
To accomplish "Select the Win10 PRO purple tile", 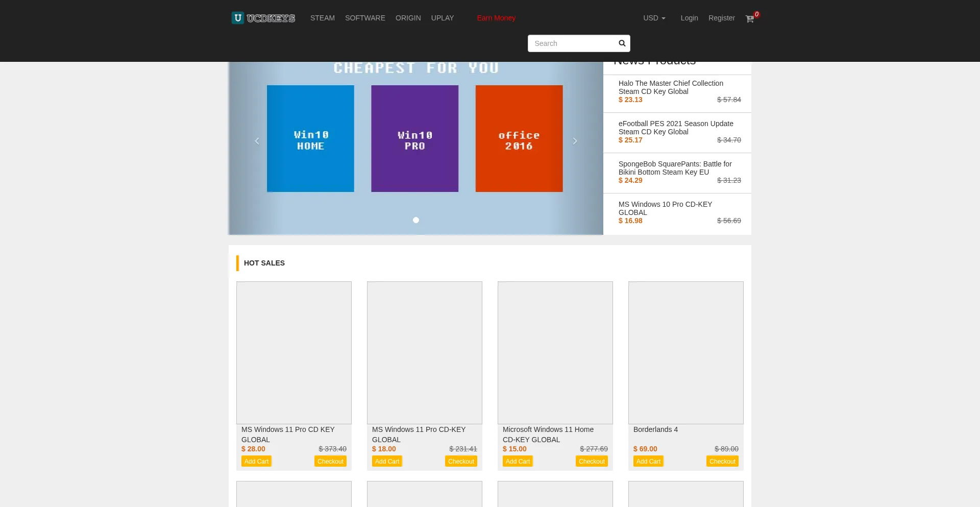I will [x=414, y=139].
